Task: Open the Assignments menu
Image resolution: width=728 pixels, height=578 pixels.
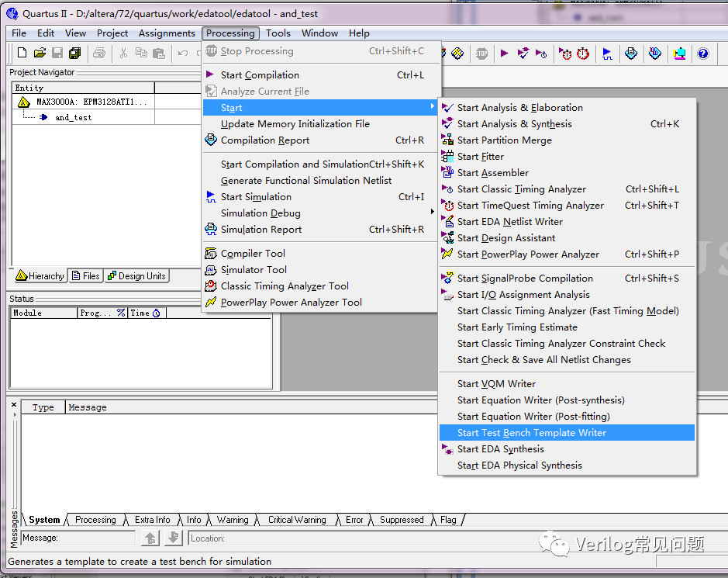Action: tap(167, 33)
